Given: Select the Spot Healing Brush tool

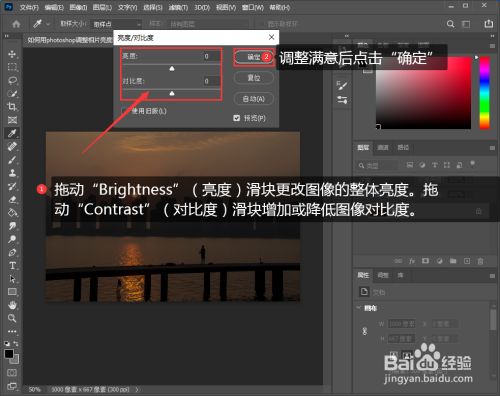Looking at the screenshot, I should (x=12, y=146).
